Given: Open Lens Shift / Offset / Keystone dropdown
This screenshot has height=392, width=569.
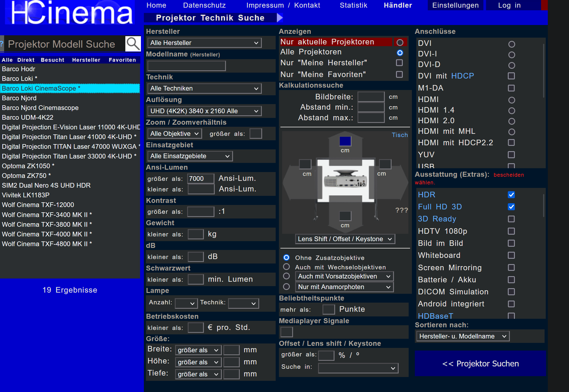Looking at the screenshot, I should point(345,239).
